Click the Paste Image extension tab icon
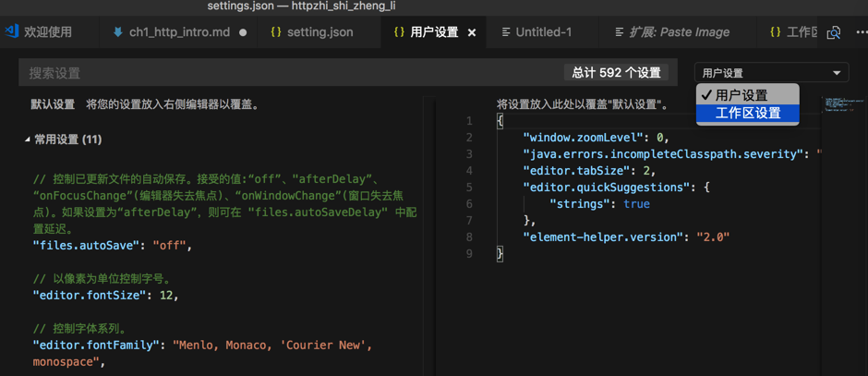The width and height of the screenshot is (868, 376). [620, 31]
